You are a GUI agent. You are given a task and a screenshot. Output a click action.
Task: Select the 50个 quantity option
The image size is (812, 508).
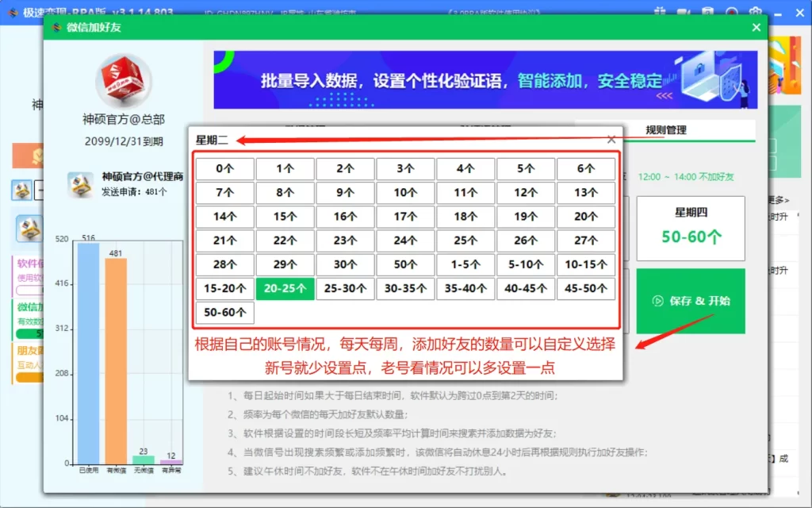coord(405,264)
